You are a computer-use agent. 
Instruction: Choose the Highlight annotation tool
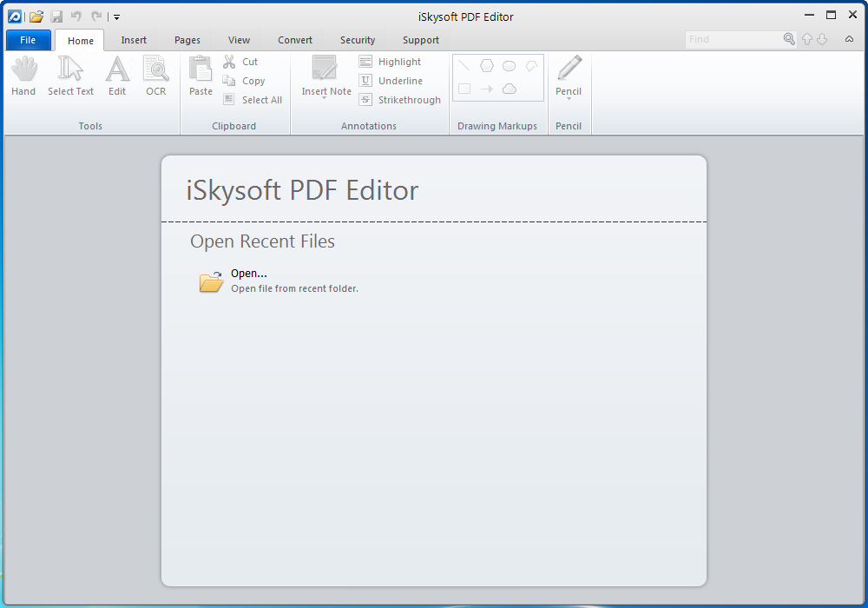[391, 62]
